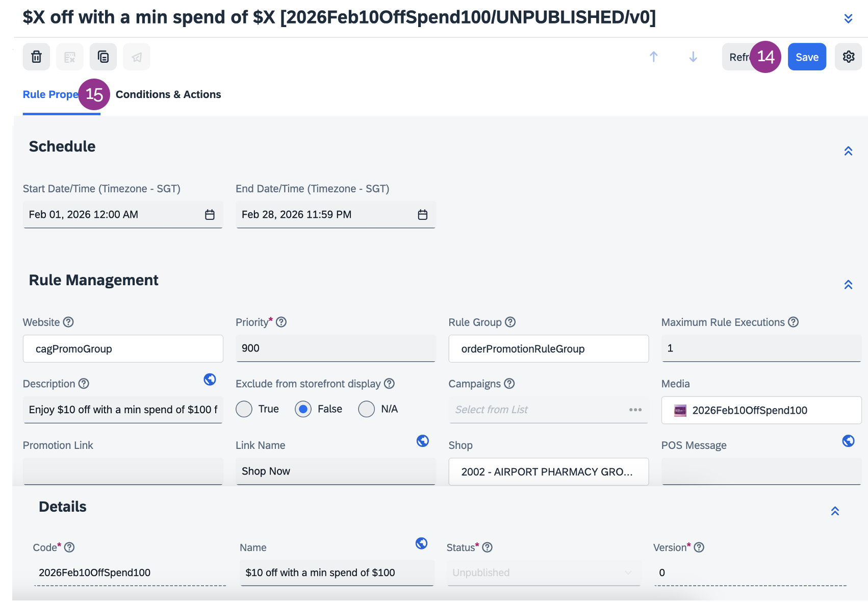Click the gear settings icon
Viewport: 868px width, 602px height.
click(x=848, y=57)
